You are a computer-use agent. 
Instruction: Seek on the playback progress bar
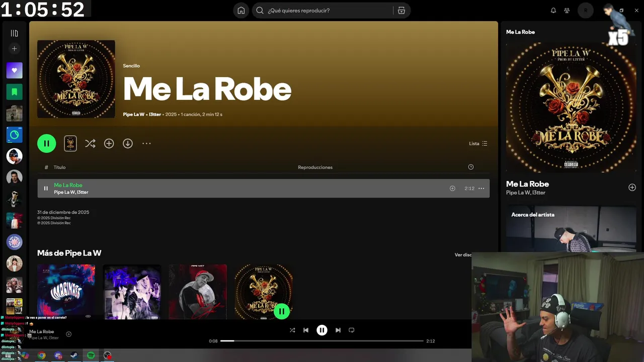tap(322, 341)
